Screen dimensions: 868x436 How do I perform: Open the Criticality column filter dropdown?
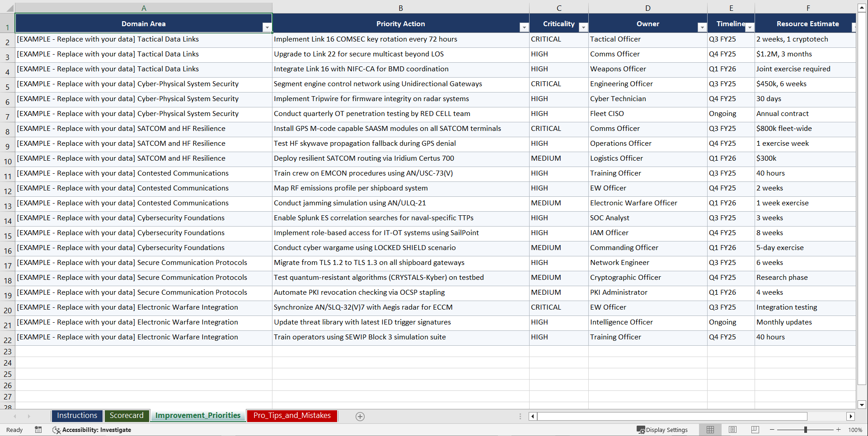pos(583,28)
